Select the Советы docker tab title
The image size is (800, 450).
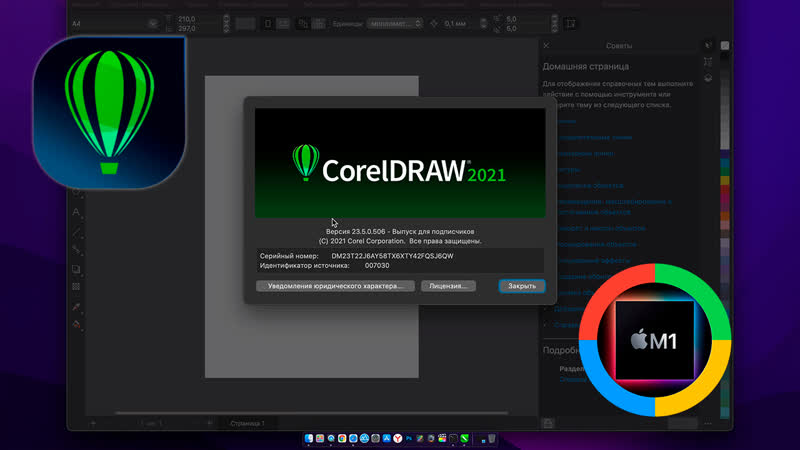619,46
